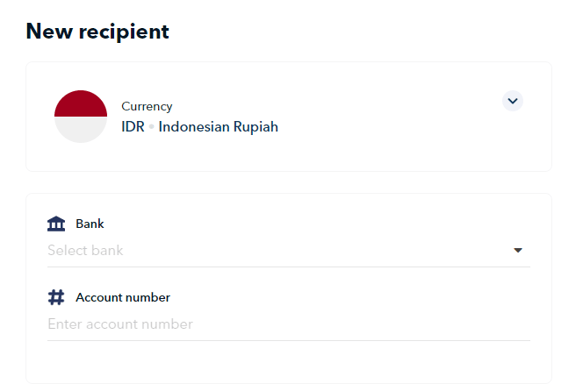This screenshot has height=384, width=576.
Task: Click the bank building icon
Action: [56, 224]
